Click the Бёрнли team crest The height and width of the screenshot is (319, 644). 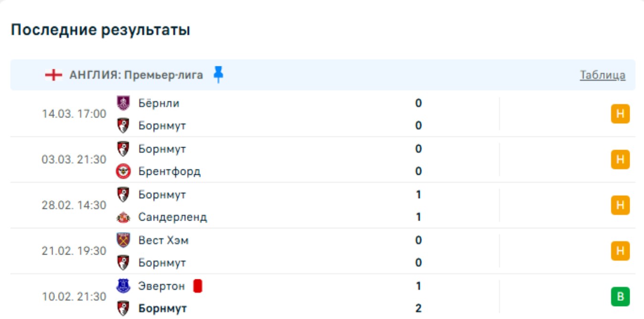(123, 103)
